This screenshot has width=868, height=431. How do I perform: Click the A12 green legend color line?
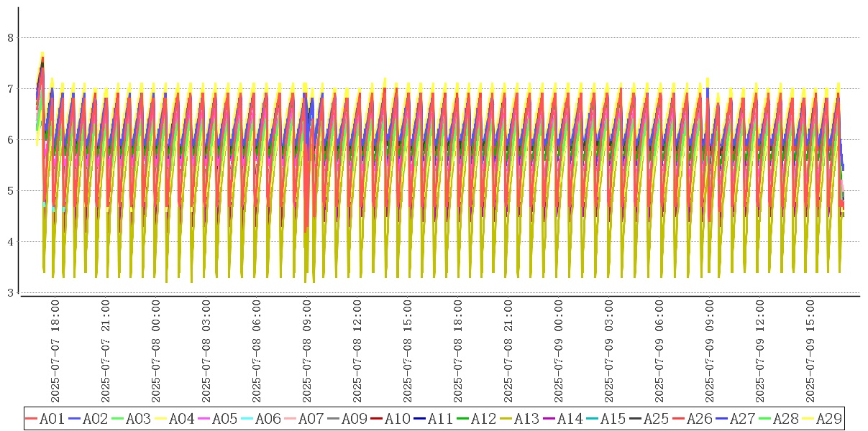[464, 418]
